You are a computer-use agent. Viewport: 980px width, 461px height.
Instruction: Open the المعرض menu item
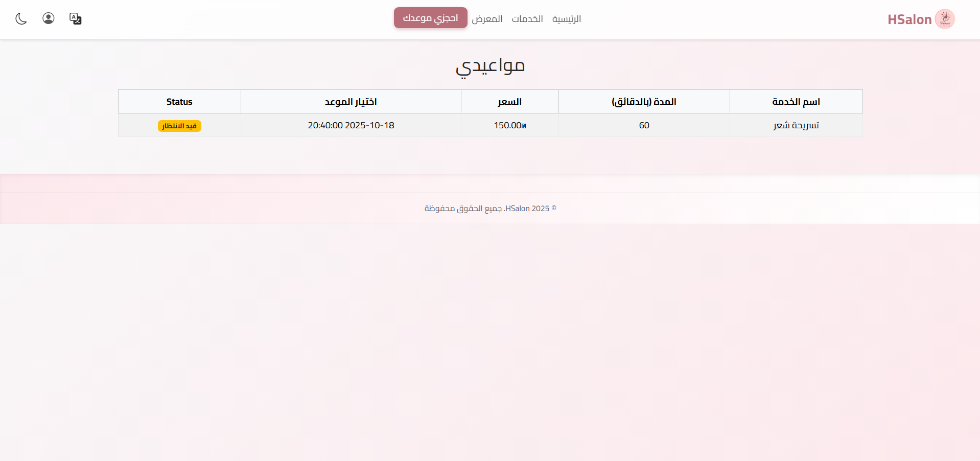tap(487, 19)
